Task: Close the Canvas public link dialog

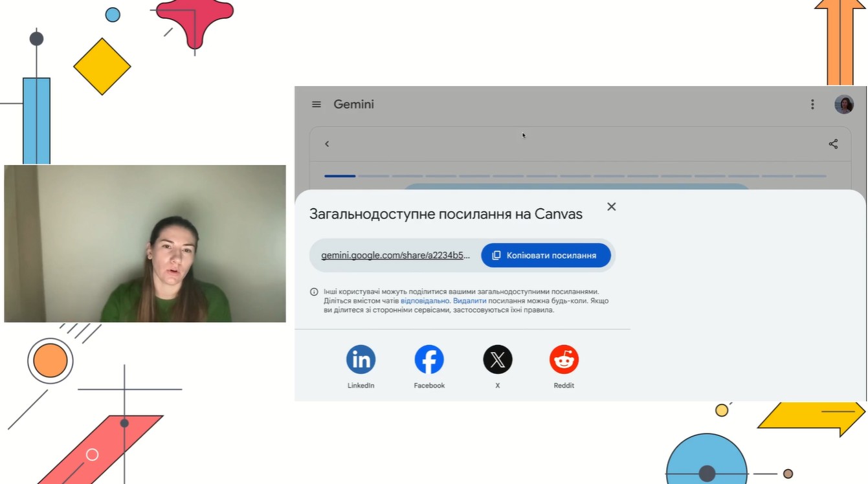Action: [x=611, y=206]
